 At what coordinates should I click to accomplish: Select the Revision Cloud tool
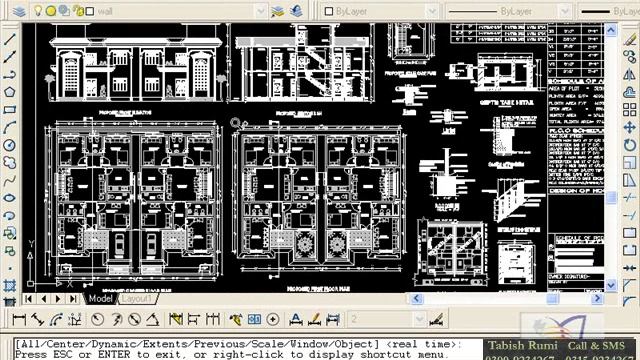click(9, 162)
